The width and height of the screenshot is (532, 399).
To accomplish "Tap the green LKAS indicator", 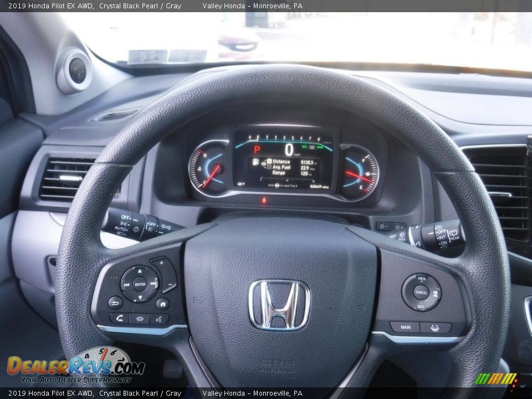I will [x=320, y=147].
